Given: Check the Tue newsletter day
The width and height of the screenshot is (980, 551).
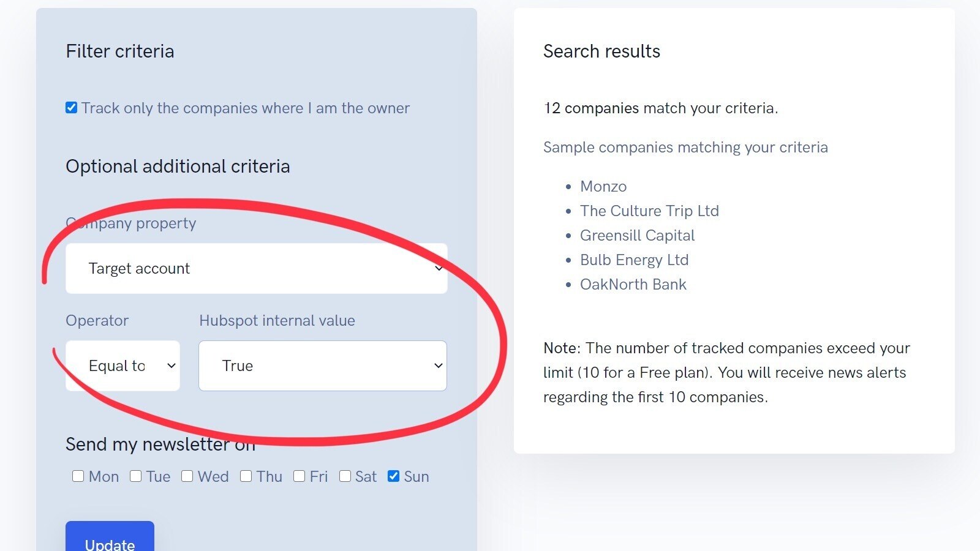Looking at the screenshot, I should pyautogui.click(x=136, y=476).
